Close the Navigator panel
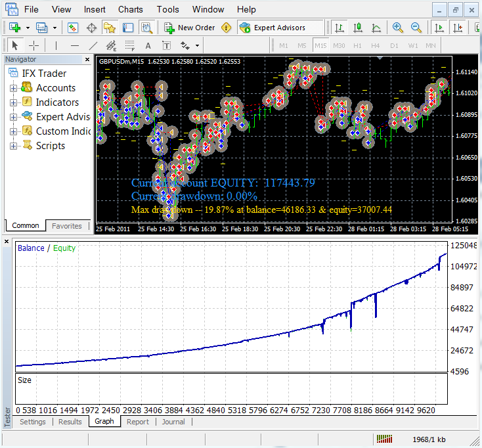This screenshot has width=482, height=448. 87,59
